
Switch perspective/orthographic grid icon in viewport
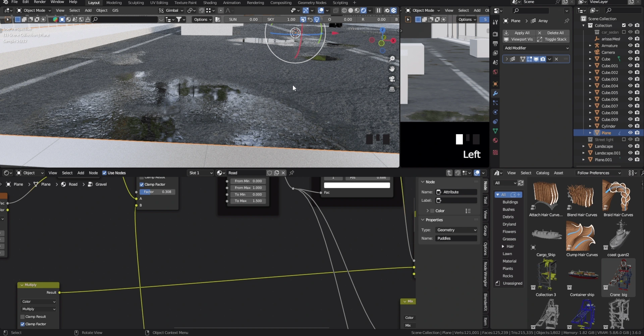tap(392, 89)
